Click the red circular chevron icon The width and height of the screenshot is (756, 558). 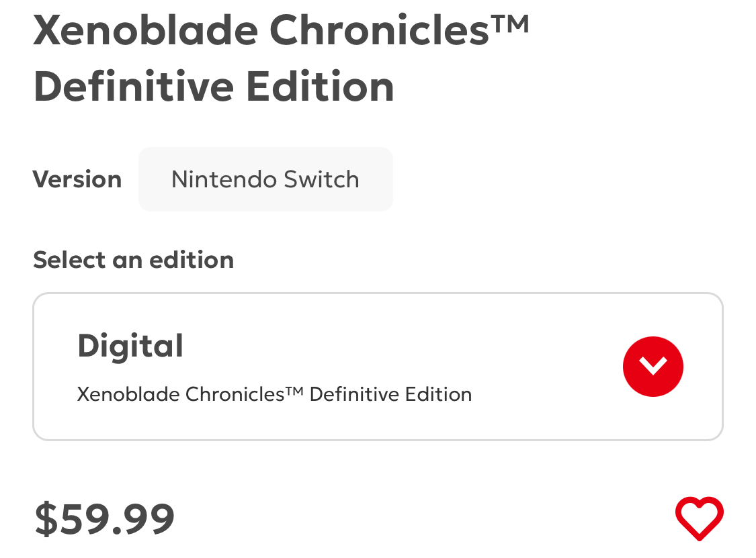click(653, 366)
